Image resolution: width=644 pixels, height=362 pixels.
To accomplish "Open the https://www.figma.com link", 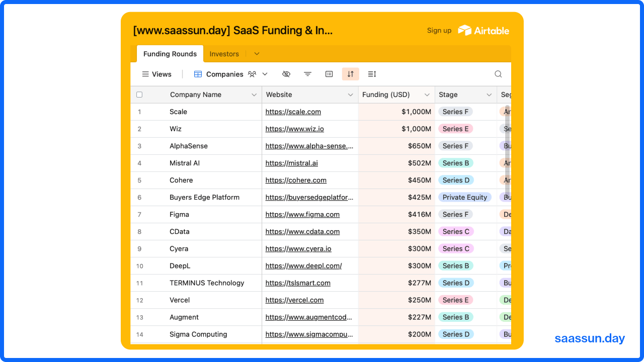I will tap(302, 214).
